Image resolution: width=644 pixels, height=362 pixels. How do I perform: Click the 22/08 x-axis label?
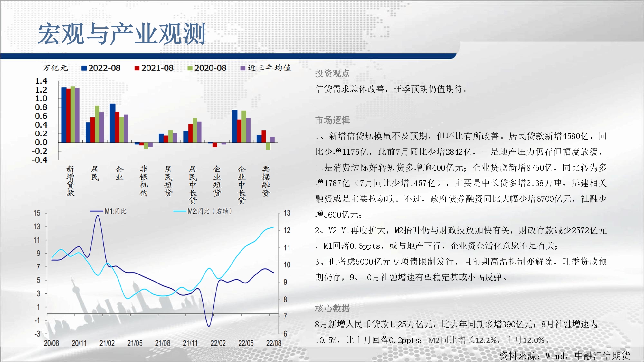coord(274,343)
